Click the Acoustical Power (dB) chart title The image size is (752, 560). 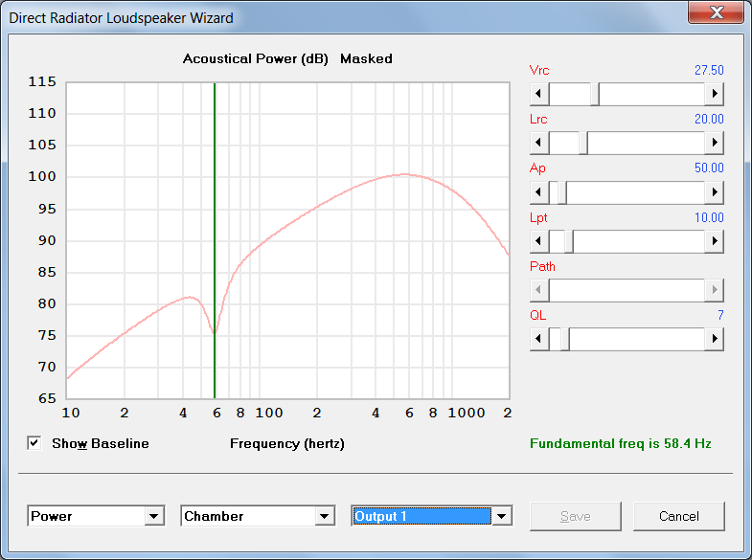pos(255,59)
